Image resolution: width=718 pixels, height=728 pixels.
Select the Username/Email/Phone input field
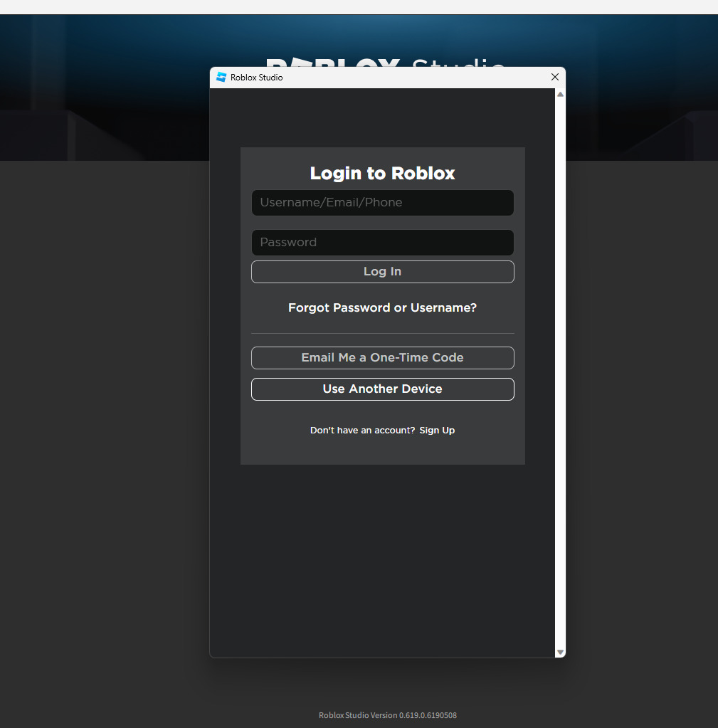coord(382,203)
